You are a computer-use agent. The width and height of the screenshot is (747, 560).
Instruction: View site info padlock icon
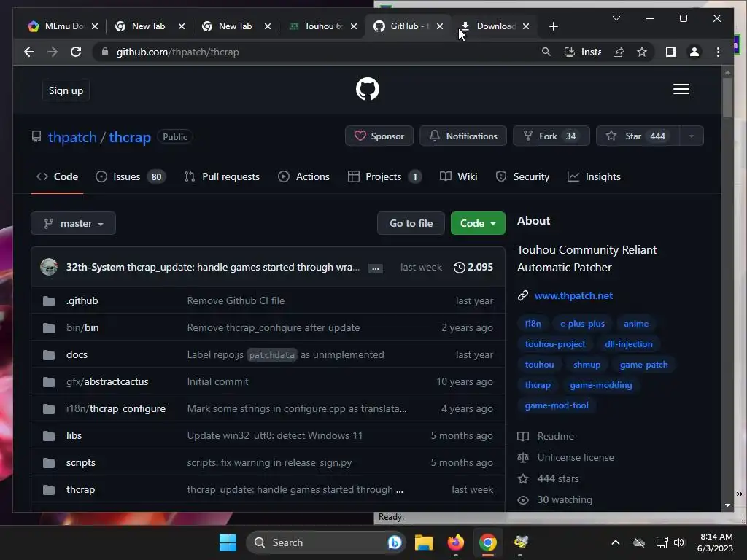(105, 52)
